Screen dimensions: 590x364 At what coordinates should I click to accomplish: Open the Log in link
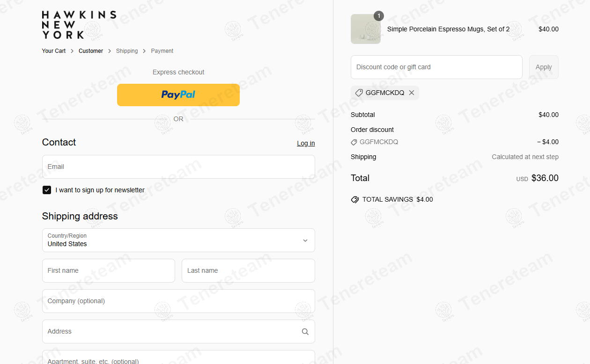coord(305,143)
